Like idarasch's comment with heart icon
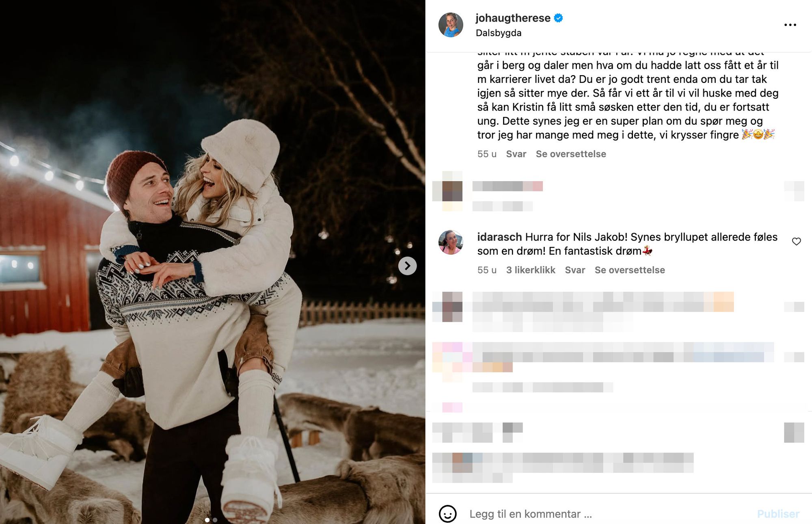This screenshot has height=524, width=812. (x=796, y=241)
